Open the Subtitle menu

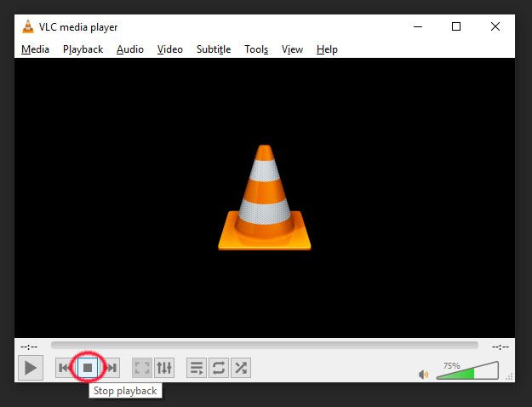214,49
